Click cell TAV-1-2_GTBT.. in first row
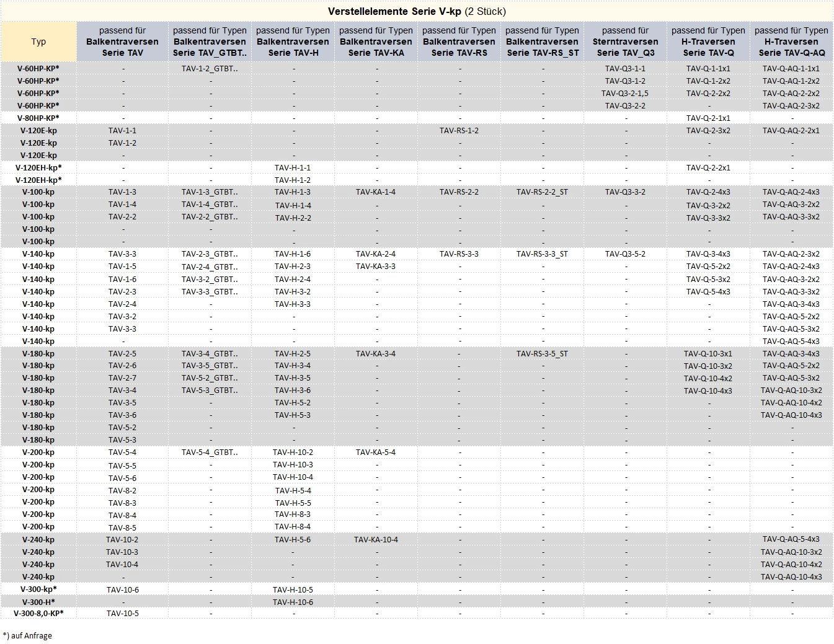 [x=210, y=68]
